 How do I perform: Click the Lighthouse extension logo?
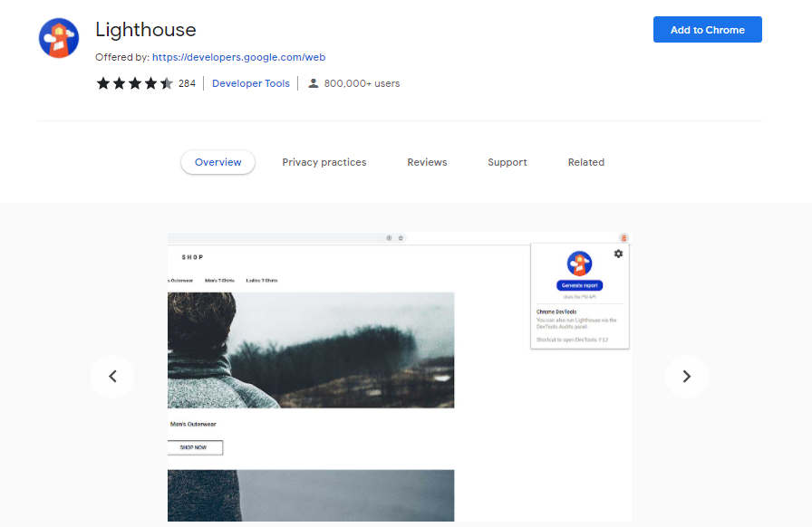point(59,38)
